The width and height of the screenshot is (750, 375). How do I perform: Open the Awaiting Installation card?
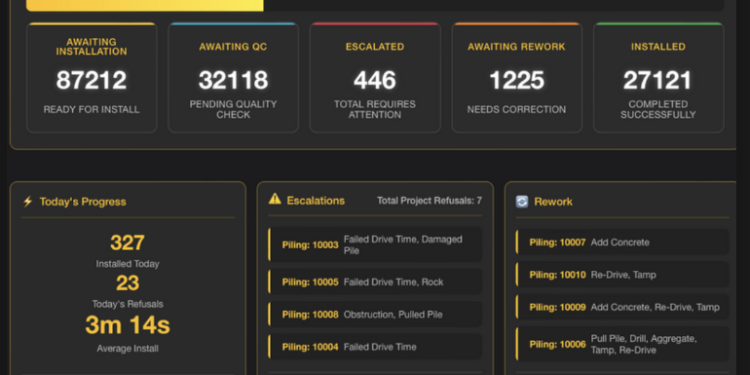pos(92,77)
